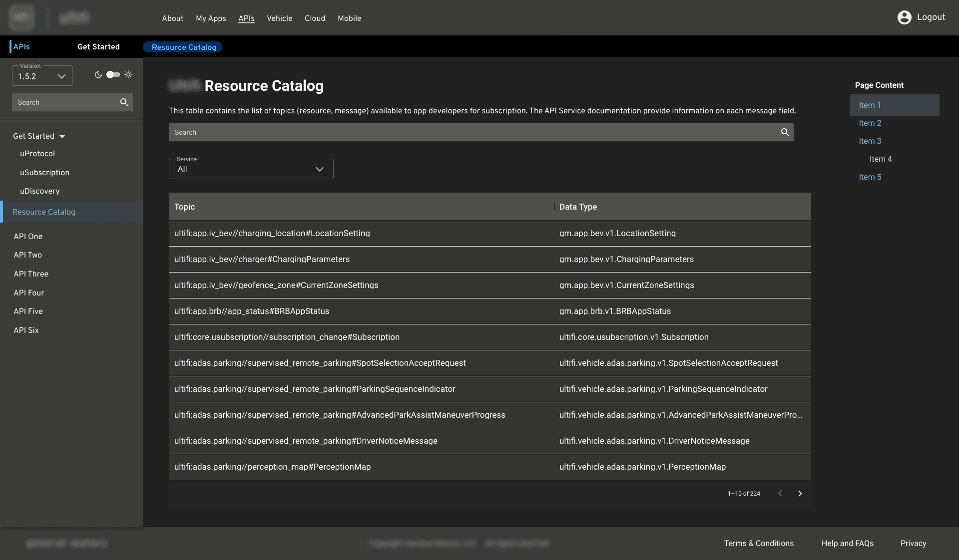The height and width of the screenshot is (560, 959).
Task: Click the catalog search magnifier icon
Action: pyautogui.click(x=785, y=132)
